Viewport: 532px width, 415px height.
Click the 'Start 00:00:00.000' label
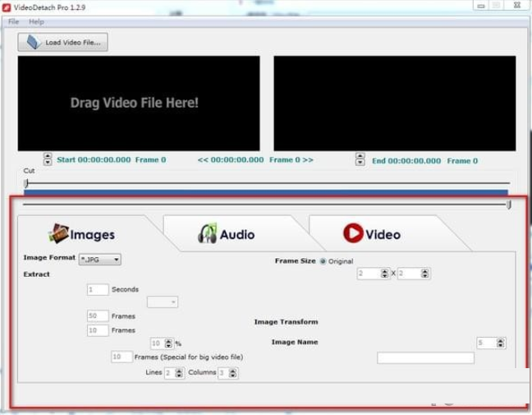click(x=94, y=159)
